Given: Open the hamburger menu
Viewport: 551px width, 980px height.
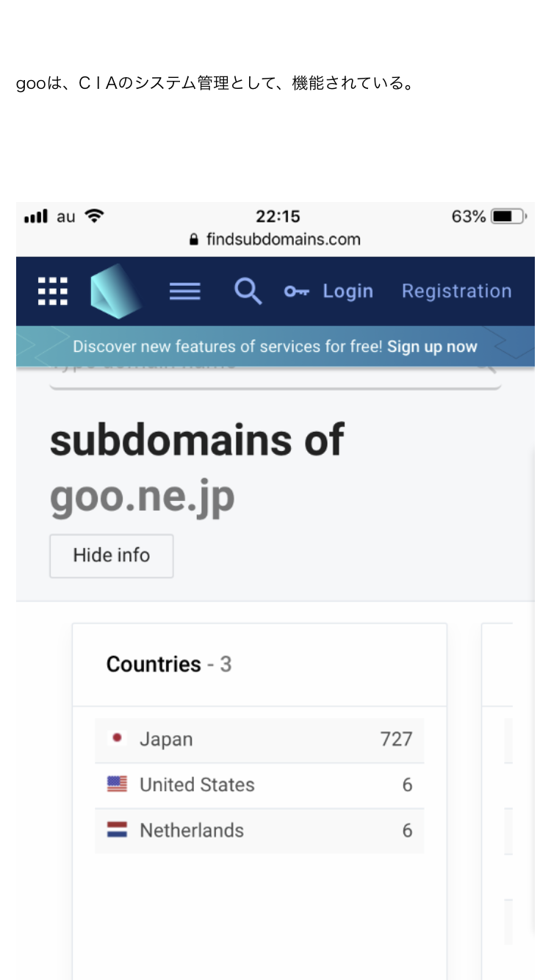Looking at the screenshot, I should [x=185, y=292].
